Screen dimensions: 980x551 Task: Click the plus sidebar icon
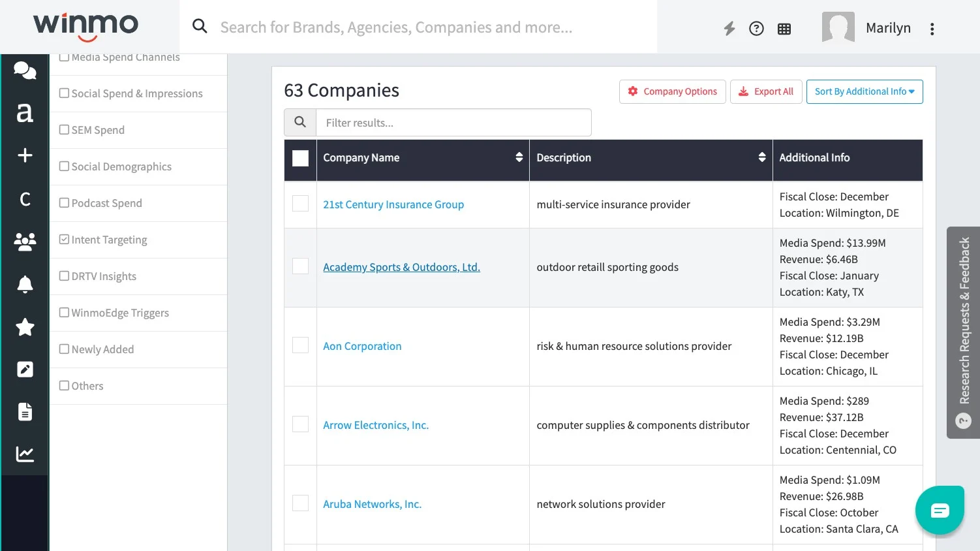[25, 155]
